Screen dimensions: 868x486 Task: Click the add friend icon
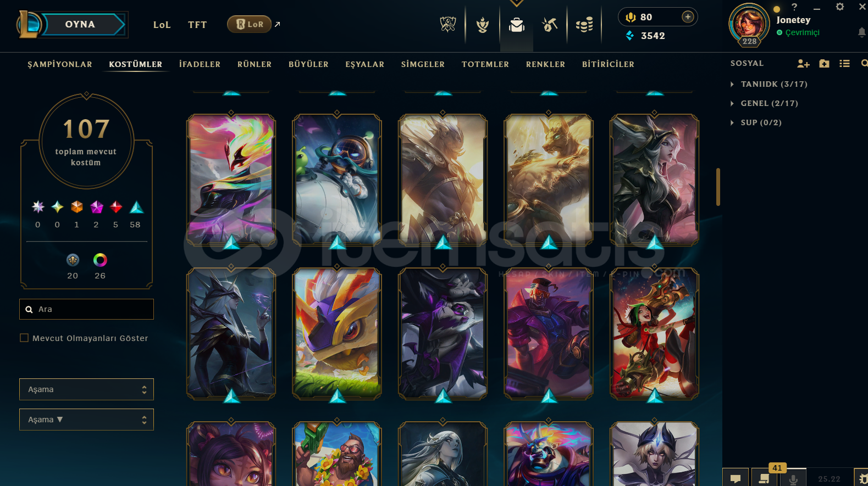pyautogui.click(x=803, y=64)
